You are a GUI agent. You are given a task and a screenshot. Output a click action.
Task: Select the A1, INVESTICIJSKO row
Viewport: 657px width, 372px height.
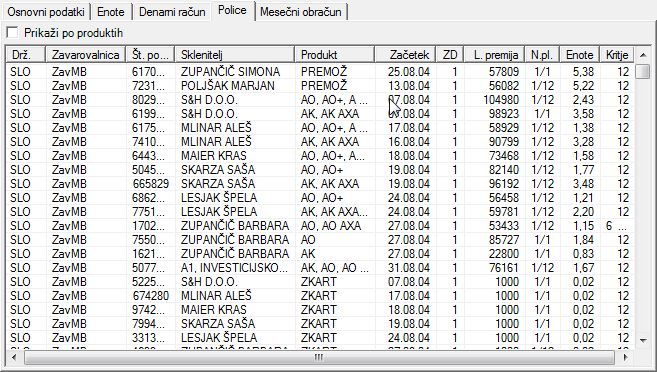(x=320, y=268)
